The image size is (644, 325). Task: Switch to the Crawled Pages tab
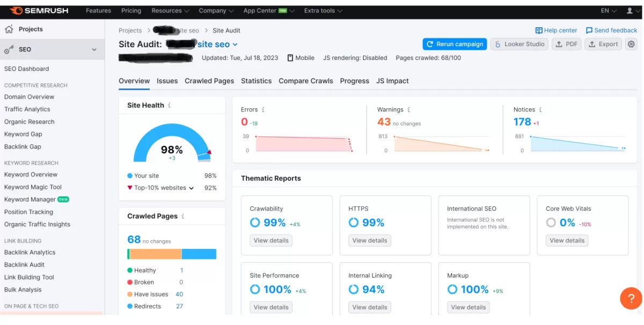click(209, 81)
